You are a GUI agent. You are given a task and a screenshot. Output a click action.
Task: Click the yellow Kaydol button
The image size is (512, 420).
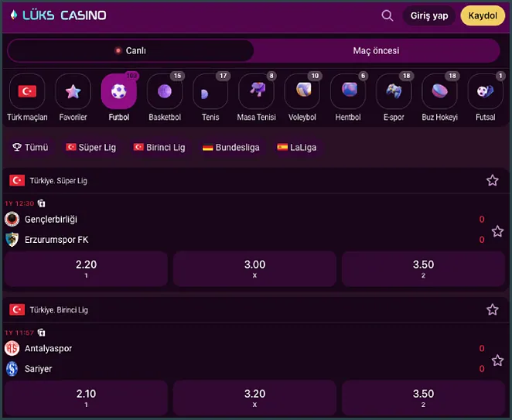pos(483,15)
